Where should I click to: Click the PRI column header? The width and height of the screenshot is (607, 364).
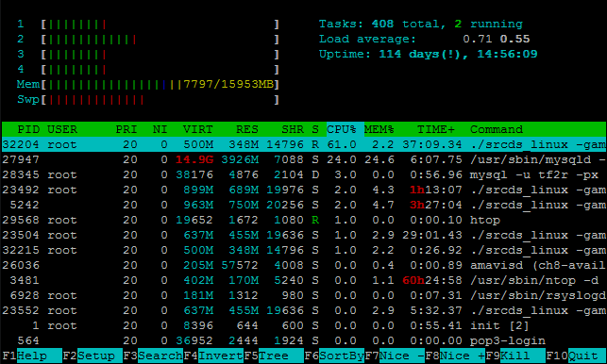click(126, 129)
